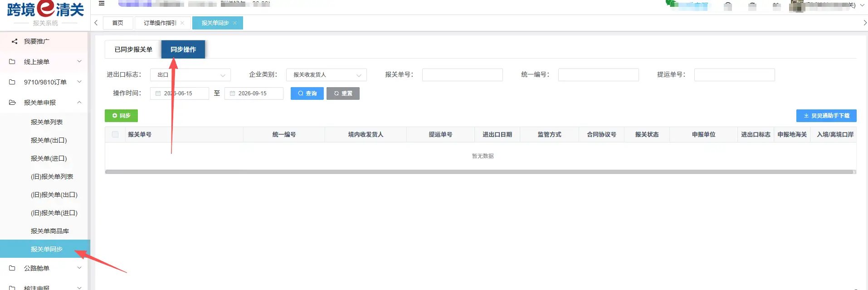Click the calendar icon in the start date field
This screenshot has height=290, width=868.
[158, 93]
